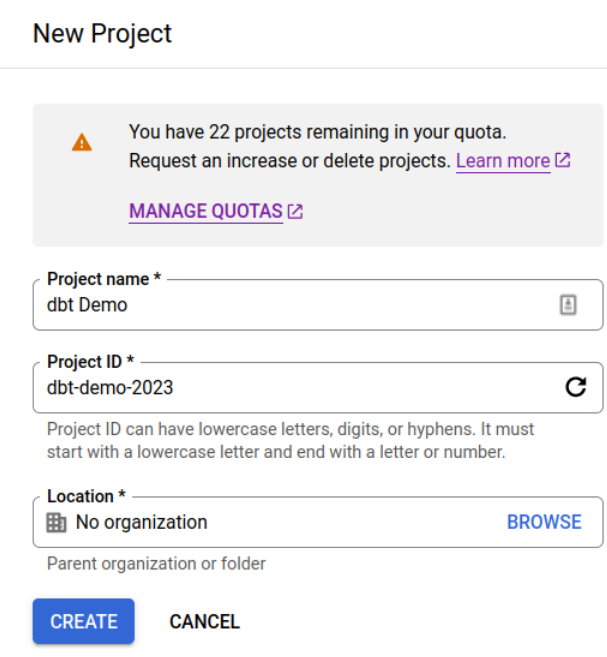This screenshot has width=607, height=657.
Task: Click the Project name label
Action: click(103, 279)
